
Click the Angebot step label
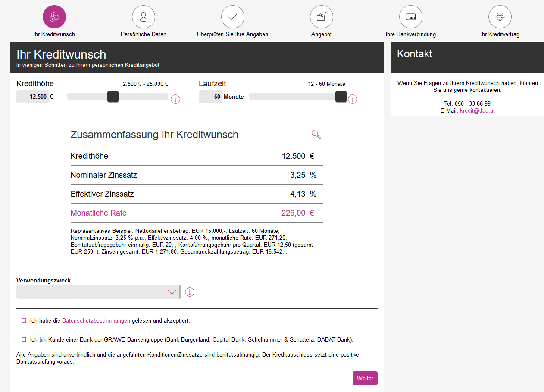[x=322, y=34]
